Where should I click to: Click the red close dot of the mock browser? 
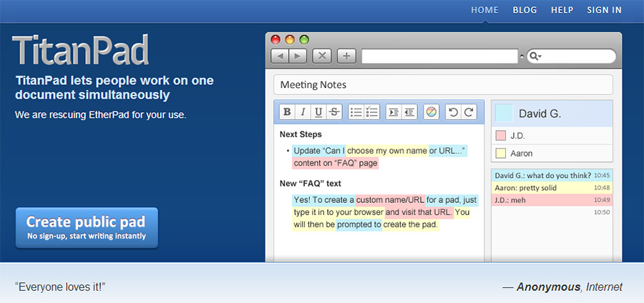(275, 39)
